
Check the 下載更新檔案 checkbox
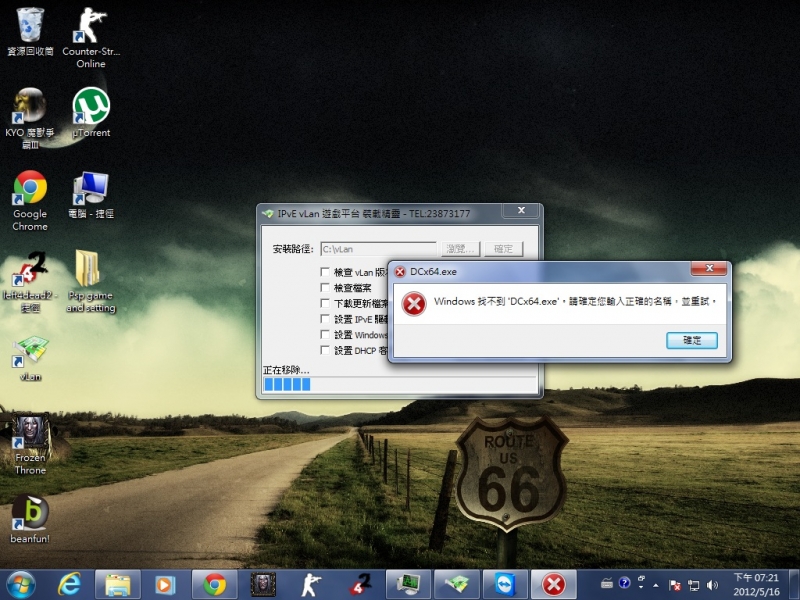click(325, 303)
